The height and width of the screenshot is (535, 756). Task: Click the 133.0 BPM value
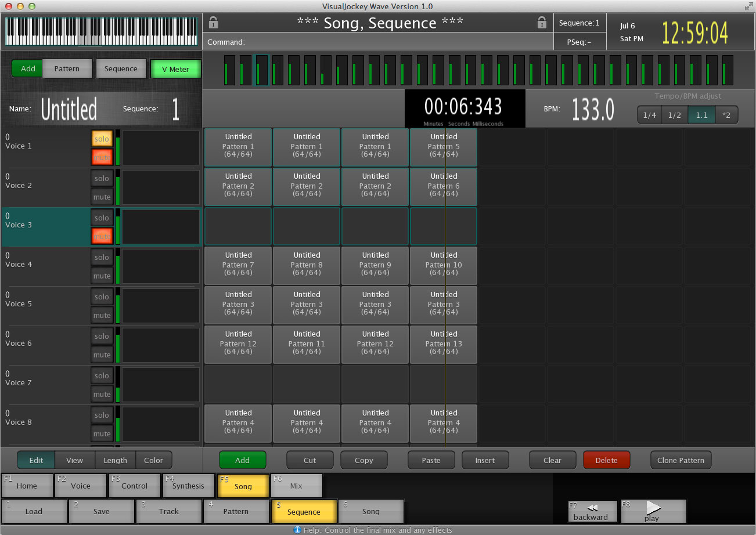coord(593,109)
